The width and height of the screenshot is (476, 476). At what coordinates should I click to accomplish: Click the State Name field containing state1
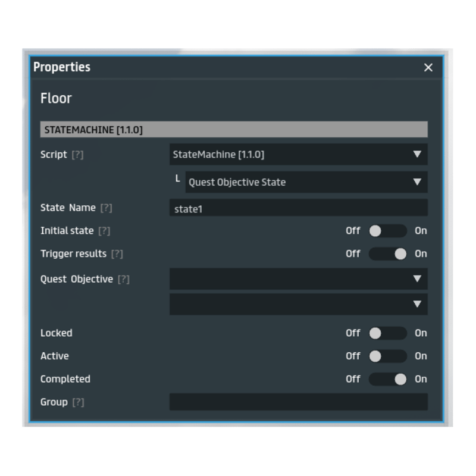(x=298, y=208)
